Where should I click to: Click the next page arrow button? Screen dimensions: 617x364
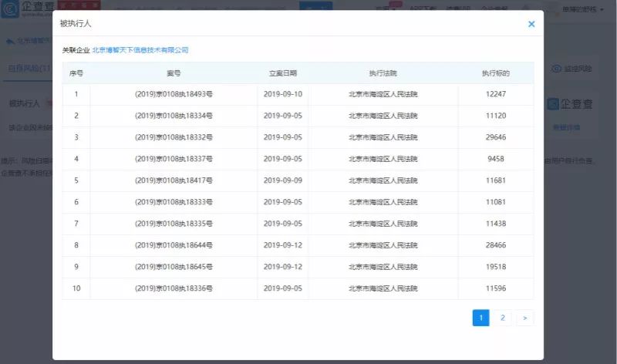point(524,318)
